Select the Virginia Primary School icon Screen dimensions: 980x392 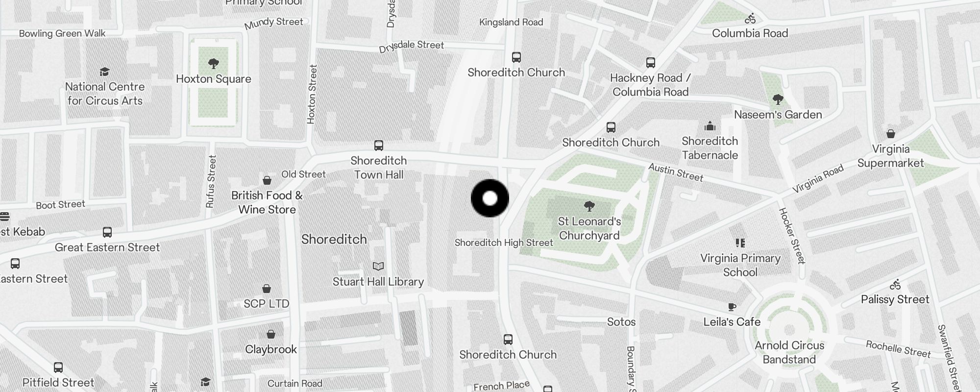pyautogui.click(x=740, y=243)
